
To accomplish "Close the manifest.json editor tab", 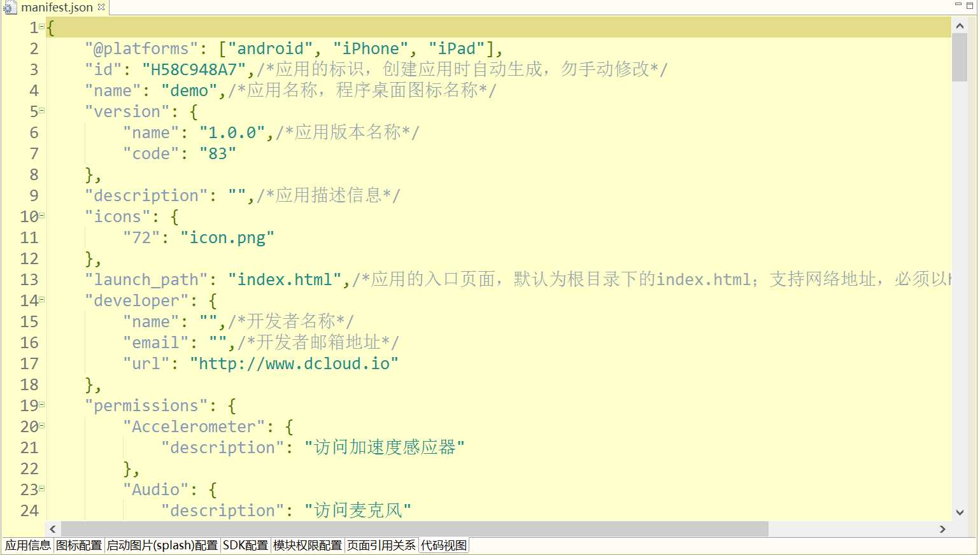I will 101,7.
